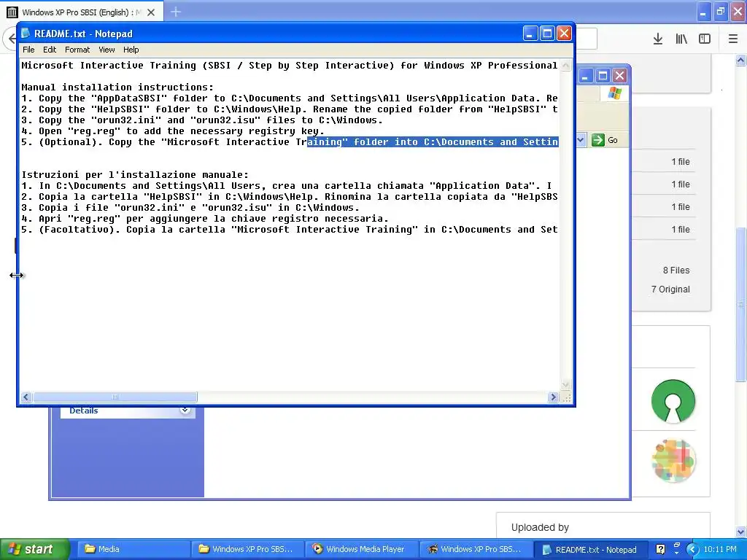Screen dimensions: 747x560
Task: Maximize the Explorer window behind Notepad
Action: tap(603, 76)
